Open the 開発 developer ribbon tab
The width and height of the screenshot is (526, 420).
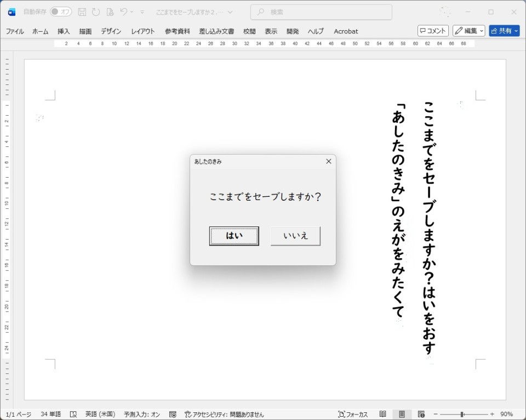click(x=293, y=31)
